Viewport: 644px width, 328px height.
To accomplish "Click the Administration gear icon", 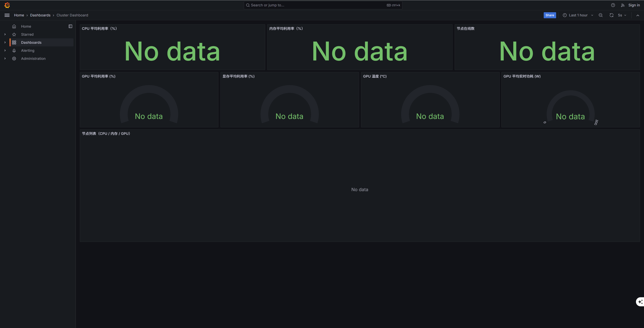I will pyautogui.click(x=14, y=58).
